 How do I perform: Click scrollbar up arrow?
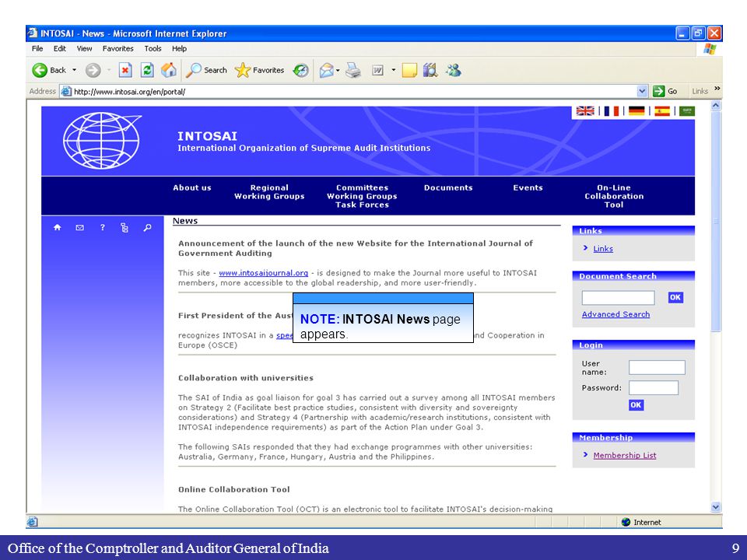point(716,106)
